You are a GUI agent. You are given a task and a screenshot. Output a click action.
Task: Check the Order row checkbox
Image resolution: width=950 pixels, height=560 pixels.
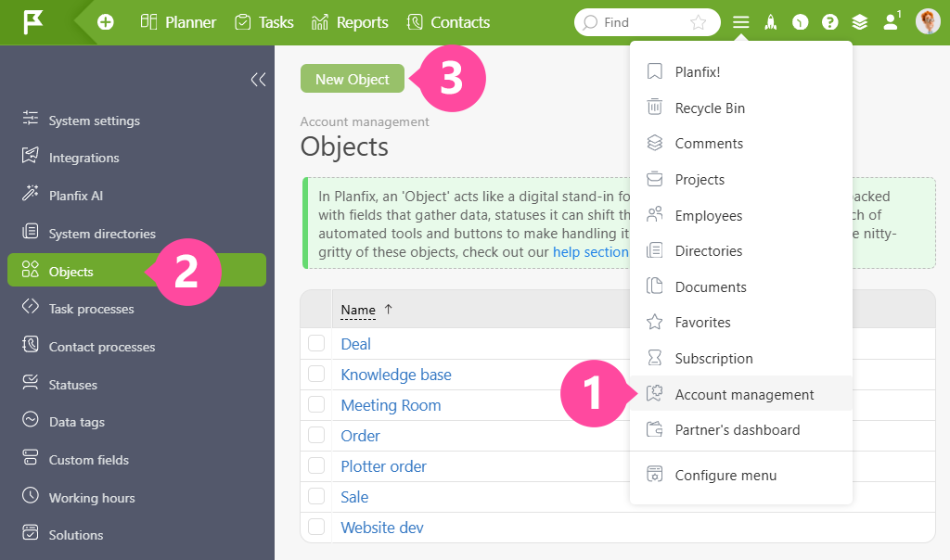point(316,435)
